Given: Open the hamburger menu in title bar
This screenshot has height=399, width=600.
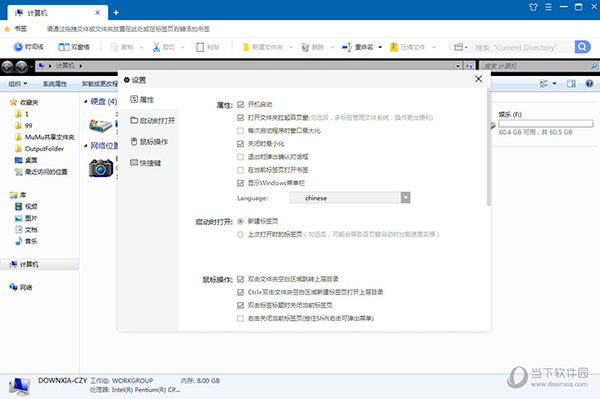Looking at the screenshot, I should pyautogui.click(x=548, y=7).
